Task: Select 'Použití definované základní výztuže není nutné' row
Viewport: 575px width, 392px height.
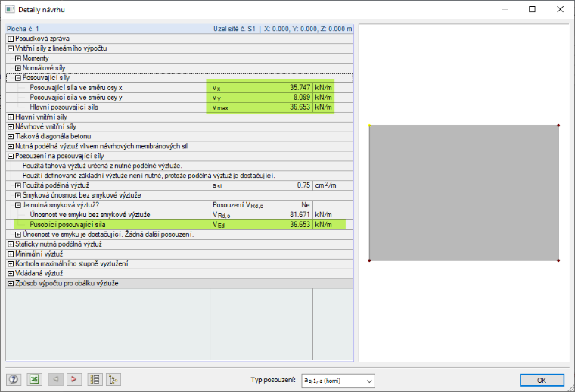Action: click(180, 176)
